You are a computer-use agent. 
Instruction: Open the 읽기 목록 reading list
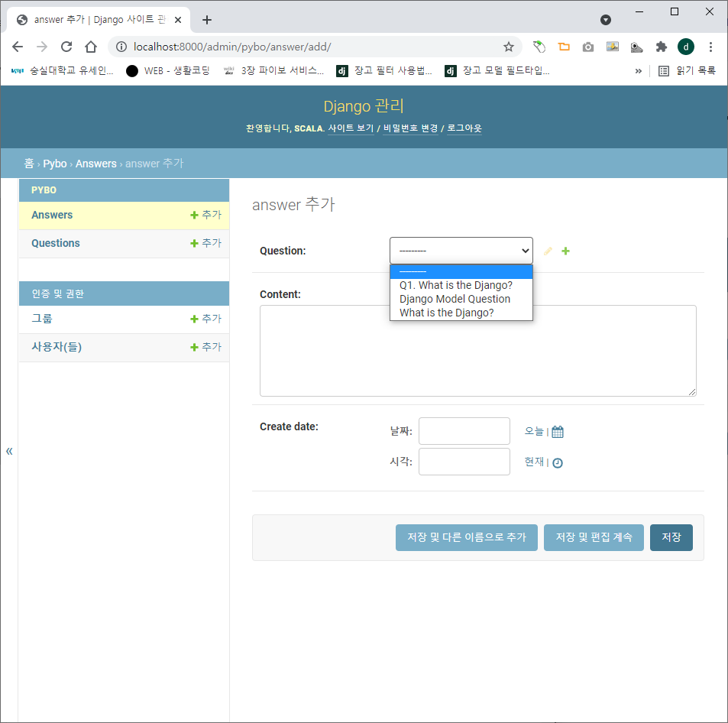[x=688, y=70]
